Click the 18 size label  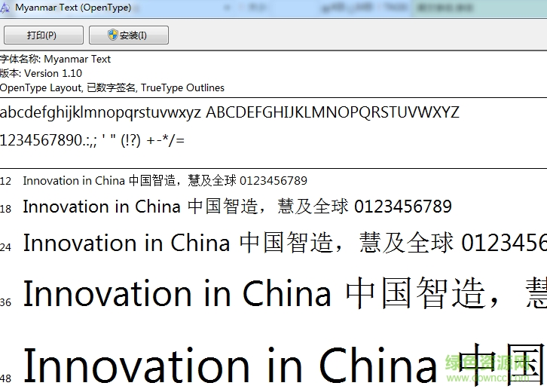tap(5, 209)
